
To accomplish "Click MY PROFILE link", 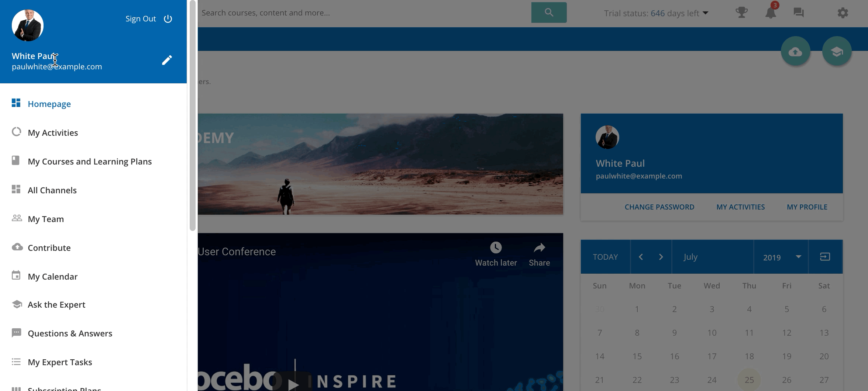I will coord(807,207).
